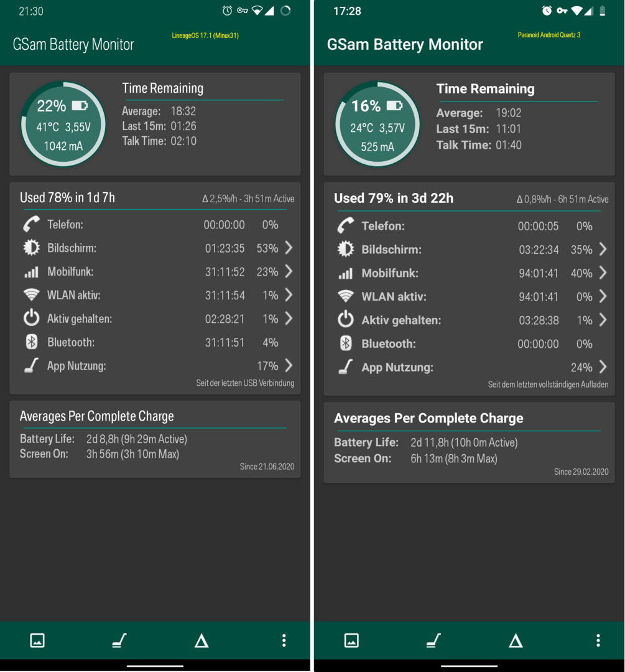Tap Wi-Fi icon beside WLAN aktiv 0%
Screen dimensions: 625x672
click(345, 296)
